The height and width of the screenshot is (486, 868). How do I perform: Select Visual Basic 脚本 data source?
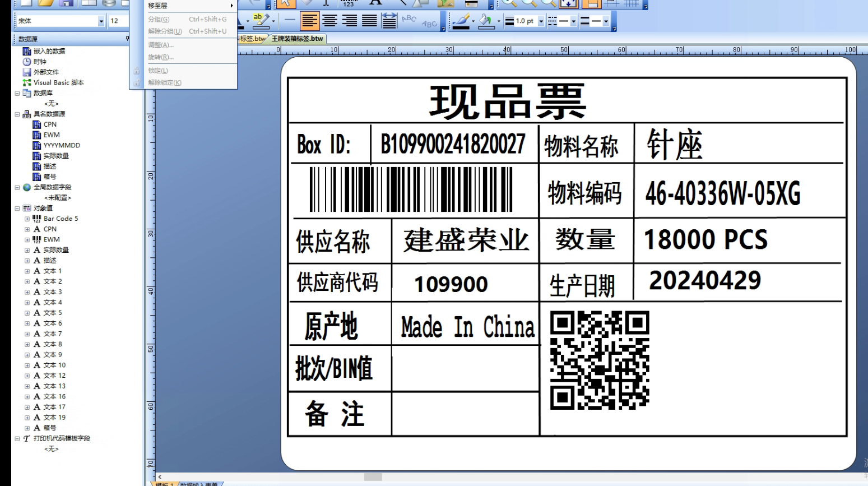pos(58,82)
